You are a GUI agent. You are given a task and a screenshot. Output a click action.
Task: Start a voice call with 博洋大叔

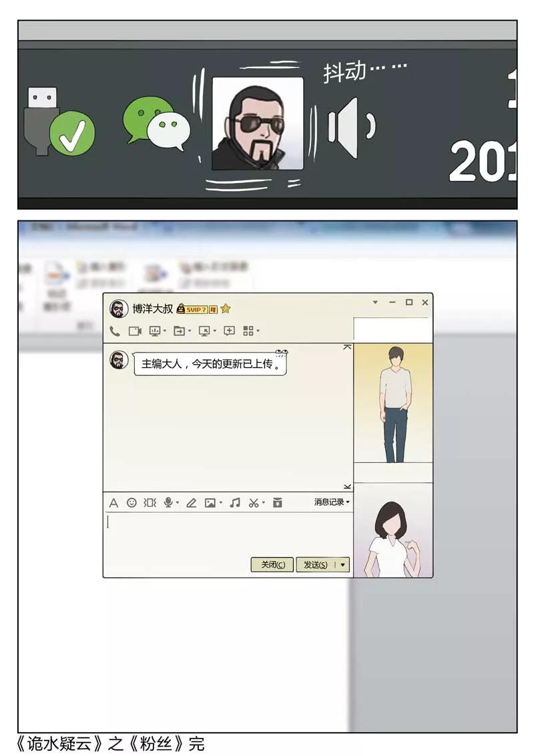[x=115, y=331]
